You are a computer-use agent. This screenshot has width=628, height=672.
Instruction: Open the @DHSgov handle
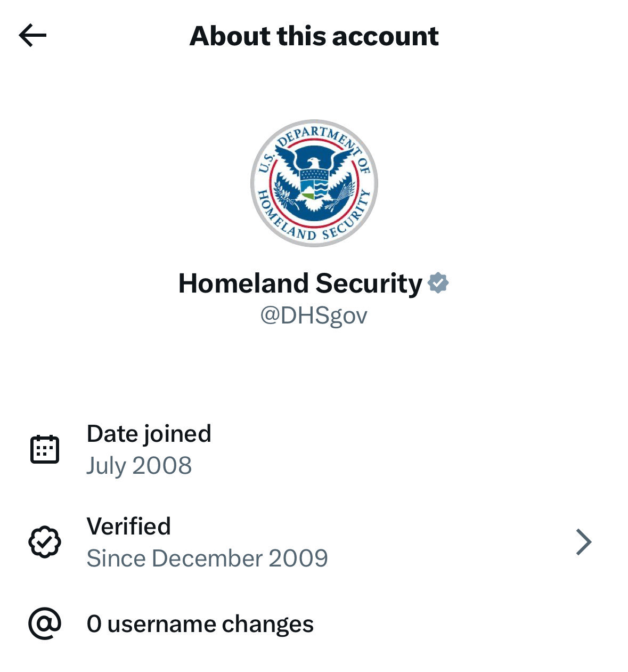314,315
